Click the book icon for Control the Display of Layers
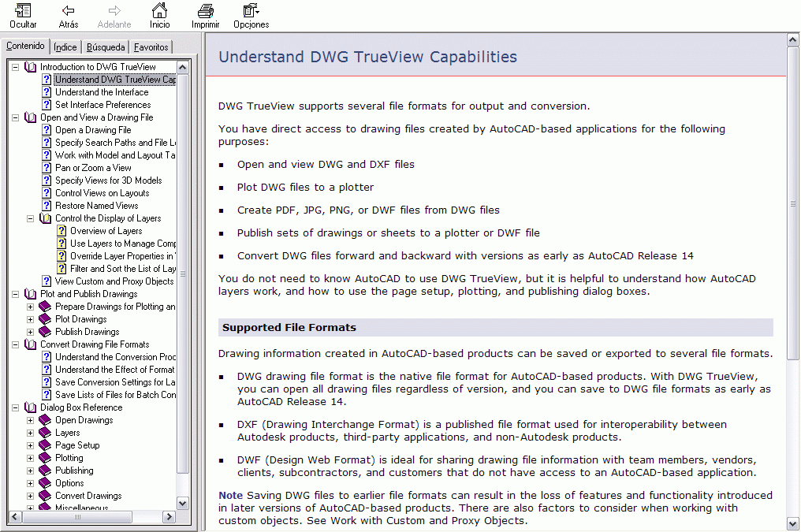Screen dimensions: 801x532 tap(46, 218)
